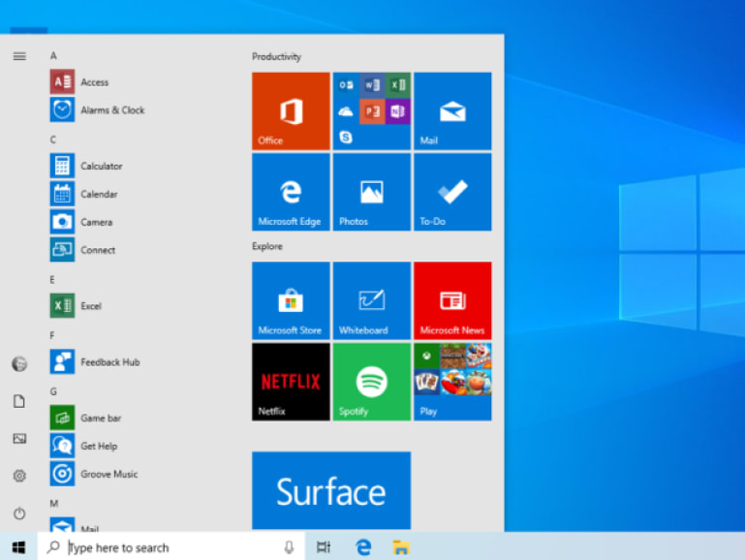Image resolution: width=745 pixels, height=560 pixels.
Task: Click the letter F group header
Action: point(52,335)
